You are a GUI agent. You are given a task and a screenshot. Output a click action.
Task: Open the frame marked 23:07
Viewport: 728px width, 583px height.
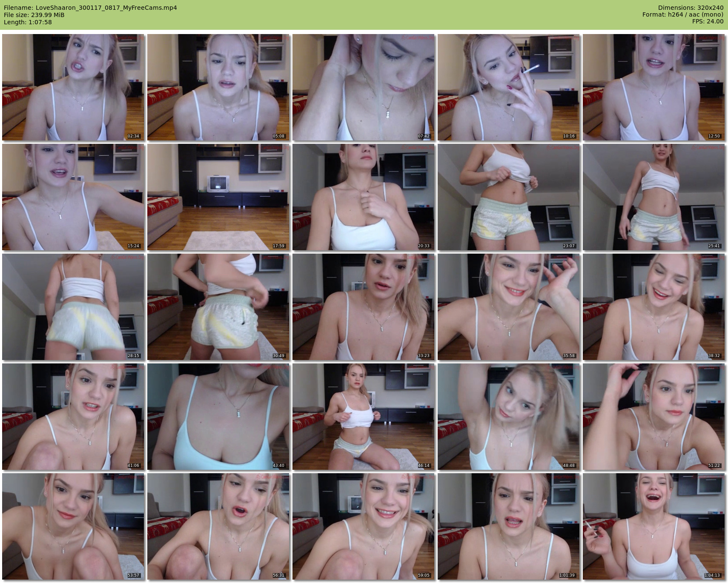[509, 197]
